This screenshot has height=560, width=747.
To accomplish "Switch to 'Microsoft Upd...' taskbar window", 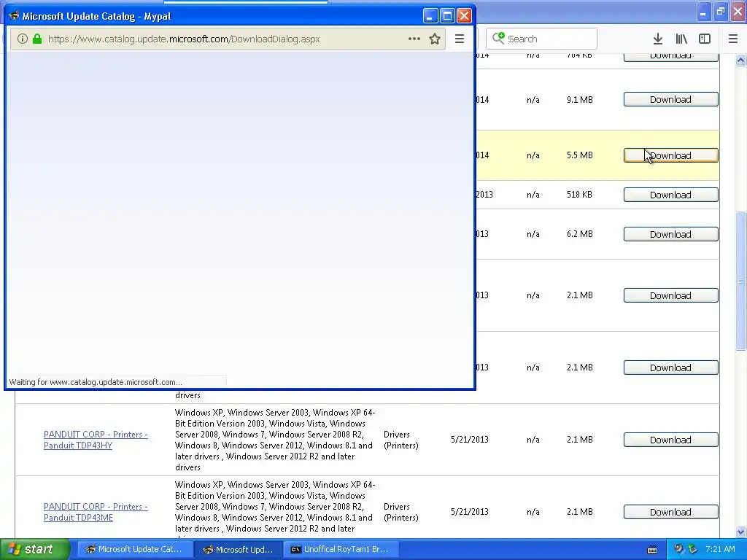I will coord(239,550).
